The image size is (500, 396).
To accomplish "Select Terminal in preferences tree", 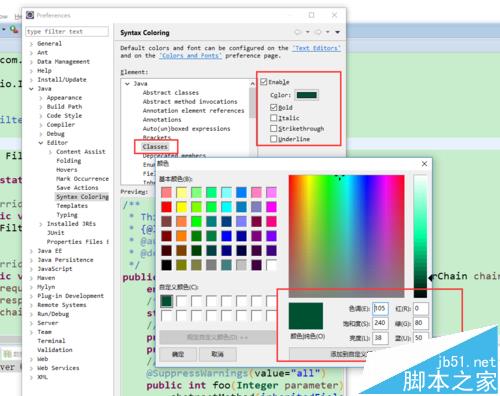I will coord(51,341).
